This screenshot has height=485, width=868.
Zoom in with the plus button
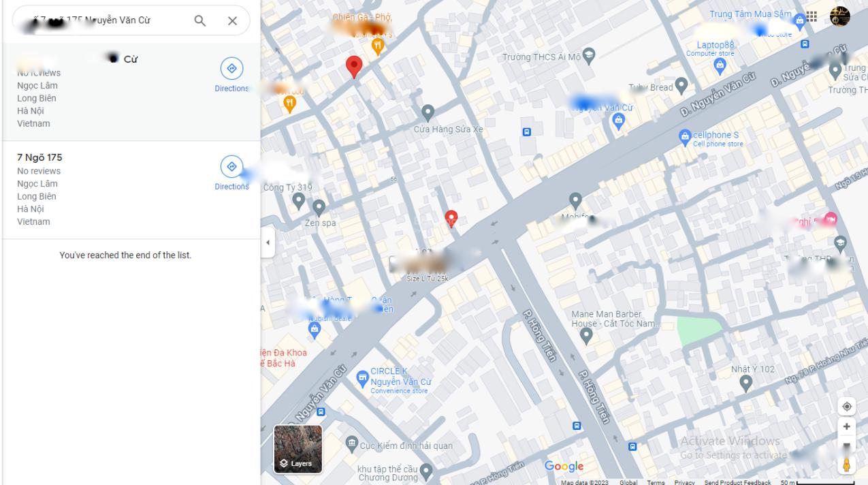[x=847, y=426]
